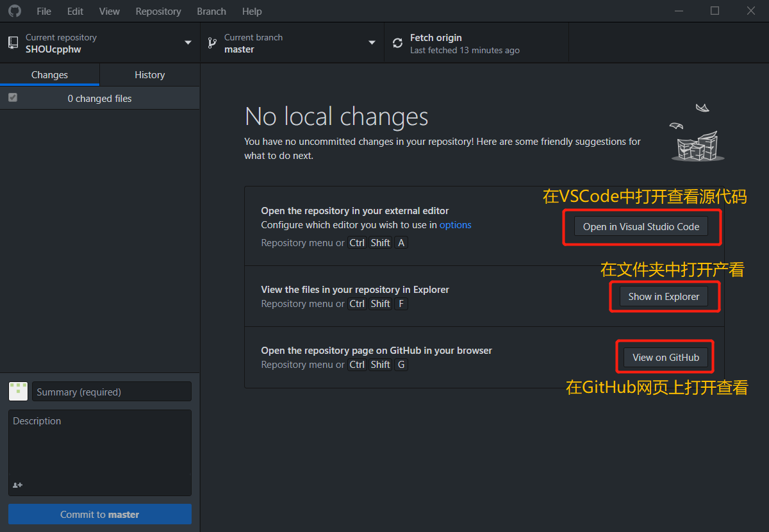Viewport: 769px width, 532px height.
Task: Click the GitHub logo icon in title bar
Action: click(14, 11)
